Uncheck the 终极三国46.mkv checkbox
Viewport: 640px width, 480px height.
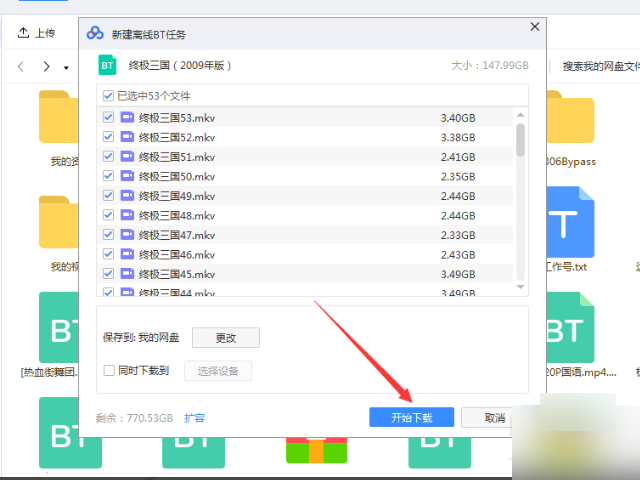[108, 254]
